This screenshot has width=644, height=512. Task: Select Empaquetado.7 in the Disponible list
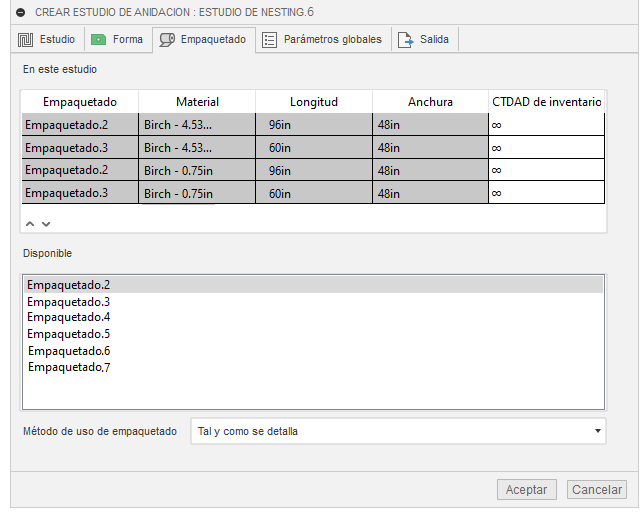pos(313,367)
